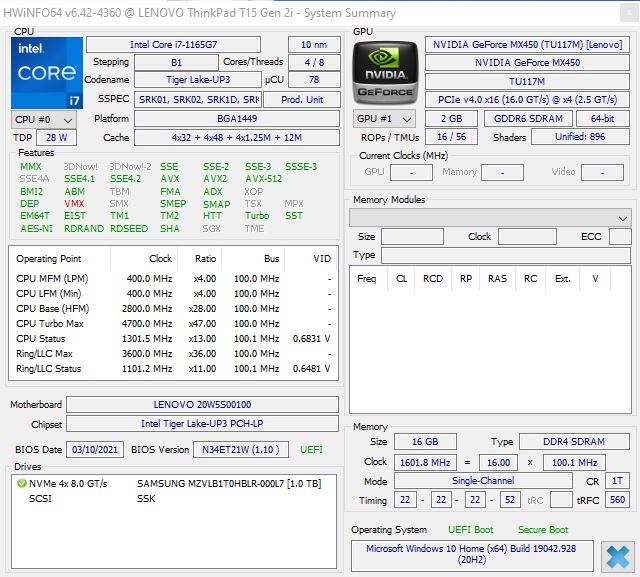The width and height of the screenshot is (640, 577).
Task: Click the tRFC 560 value
Action: [x=618, y=500]
